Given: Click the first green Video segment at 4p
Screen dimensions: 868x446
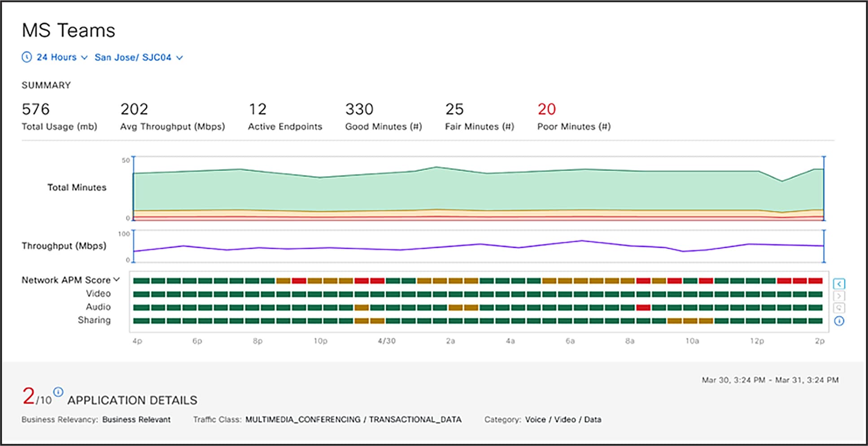Looking at the screenshot, I should click(x=141, y=294).
